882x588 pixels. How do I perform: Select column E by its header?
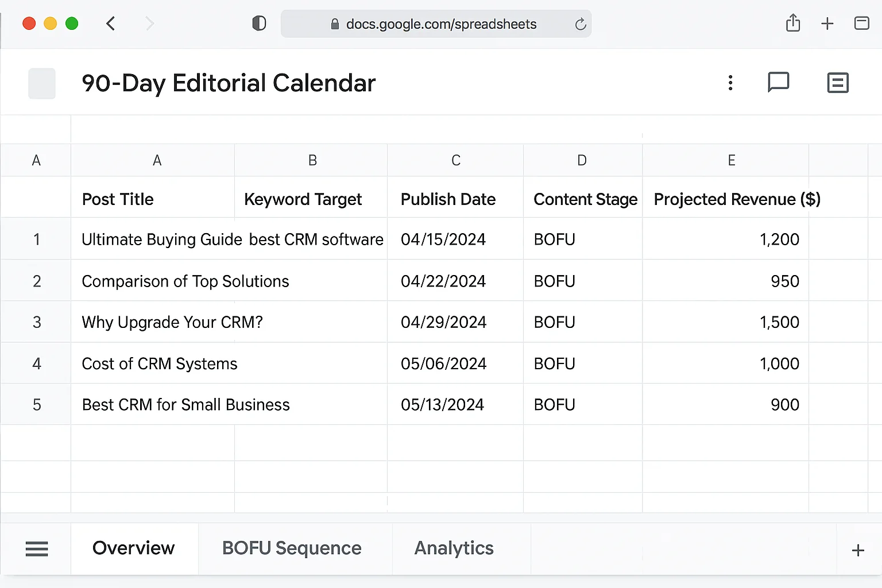point(731,160)
